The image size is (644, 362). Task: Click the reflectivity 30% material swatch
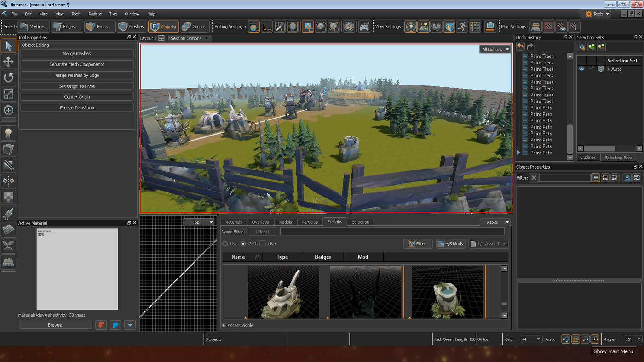[x=77, y=269]
